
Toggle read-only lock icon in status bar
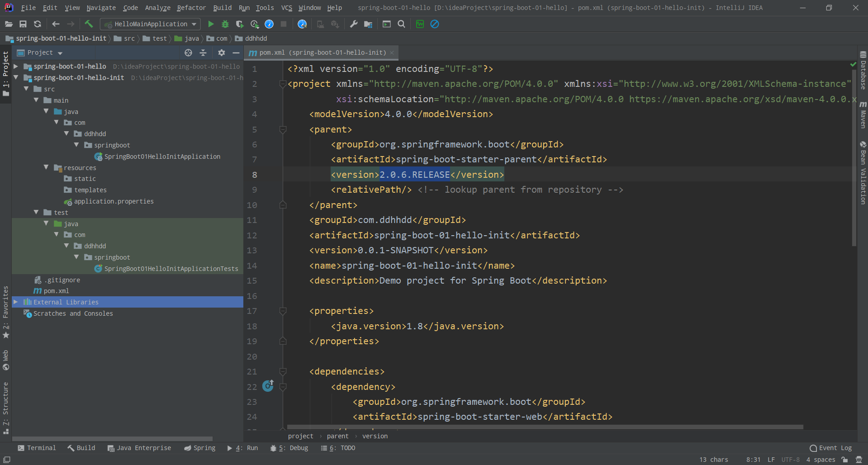[x=844, y=460]
